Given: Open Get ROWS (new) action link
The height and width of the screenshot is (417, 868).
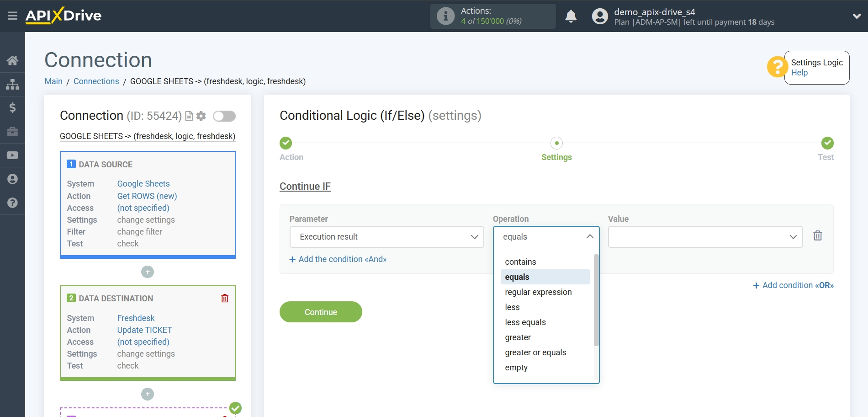Looking at the screenshot, I should tap(147, 196).
